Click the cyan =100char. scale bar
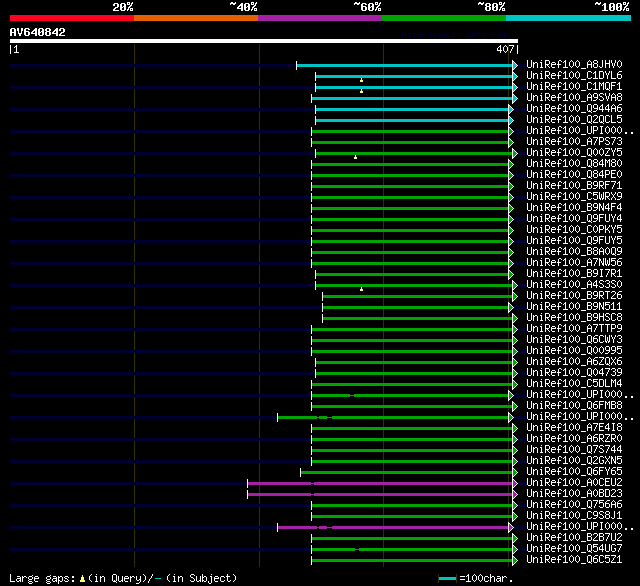 pos(447,578)
